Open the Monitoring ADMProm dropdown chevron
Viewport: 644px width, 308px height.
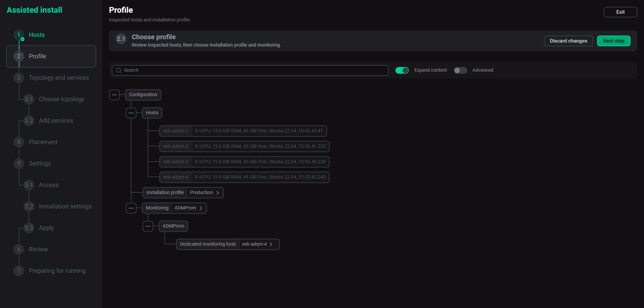201,208
